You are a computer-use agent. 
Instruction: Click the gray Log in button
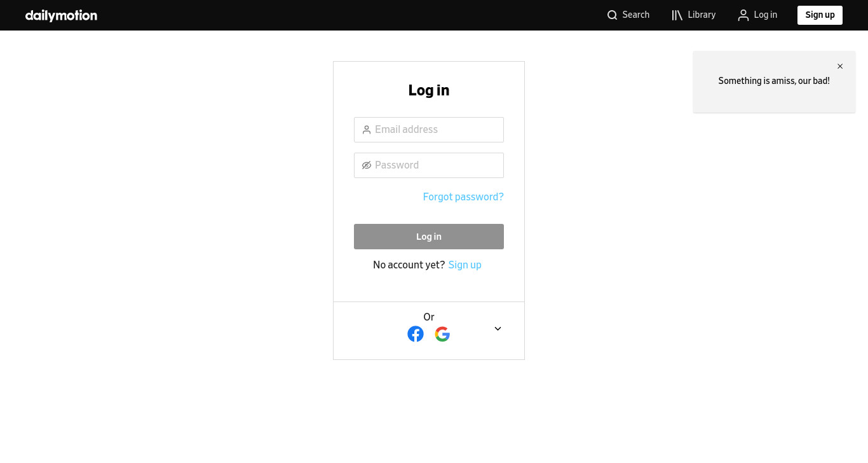[429, 237]
